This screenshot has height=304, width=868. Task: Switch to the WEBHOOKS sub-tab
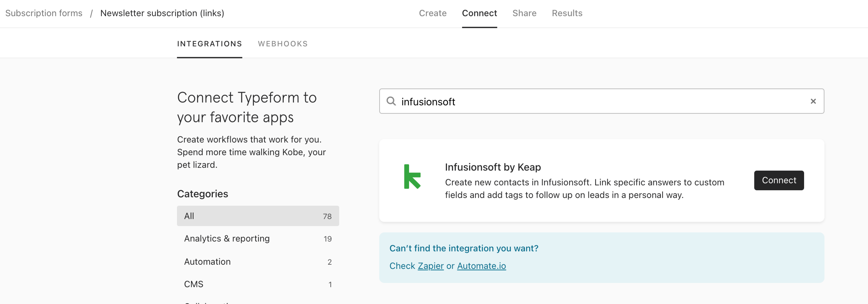[283, 44]
